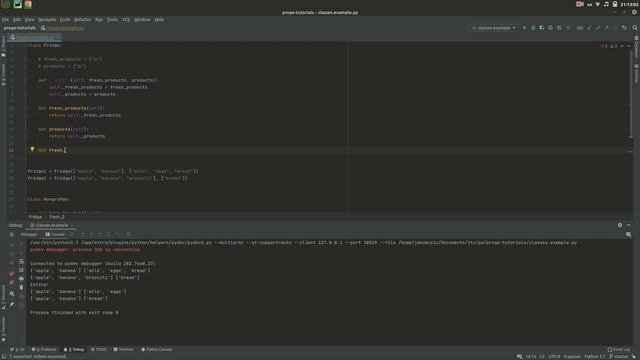The height and width of the screenshot is (360, 640).
Task: Open the music note tray icon
Action: (x=606, y=4)
